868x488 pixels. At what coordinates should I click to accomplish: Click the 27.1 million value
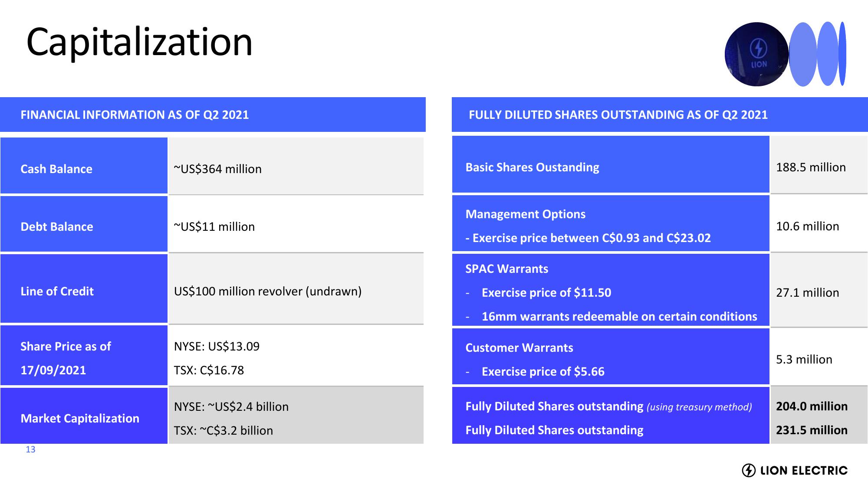807,292
